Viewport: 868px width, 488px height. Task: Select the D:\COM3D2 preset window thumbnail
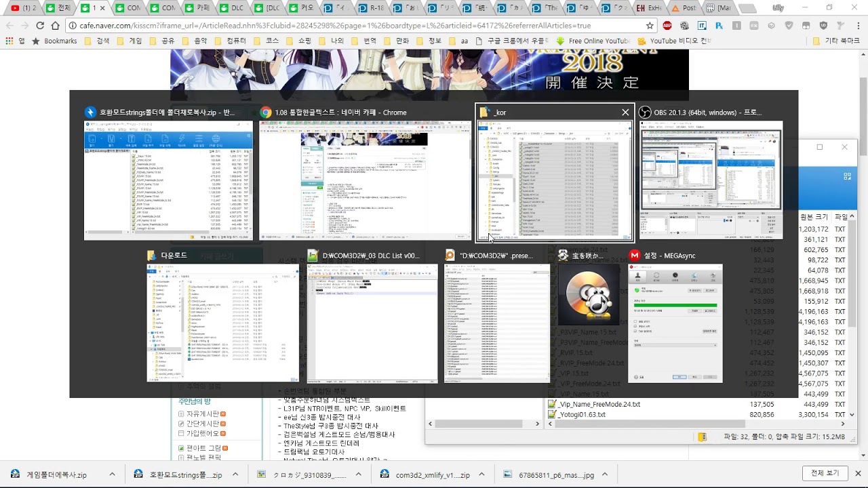point(496,323)
